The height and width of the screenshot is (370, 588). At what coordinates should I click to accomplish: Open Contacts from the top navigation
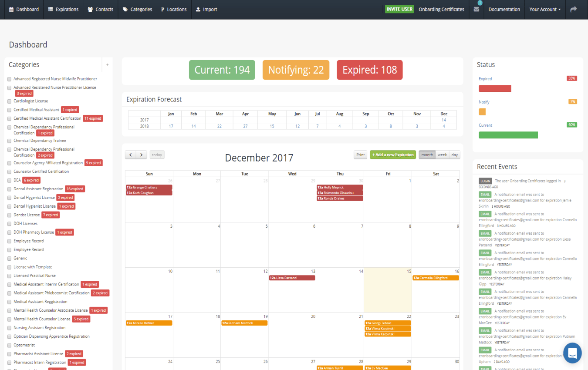tap(100, 9)
